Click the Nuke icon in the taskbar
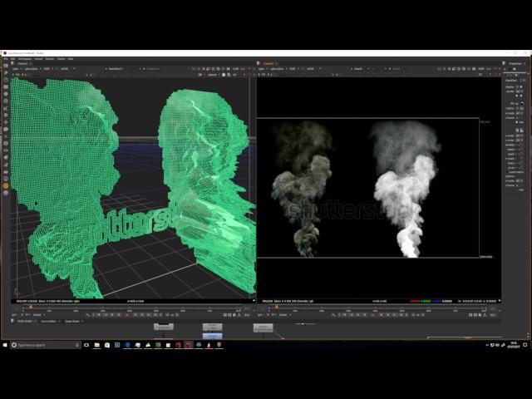 point(189,344)
